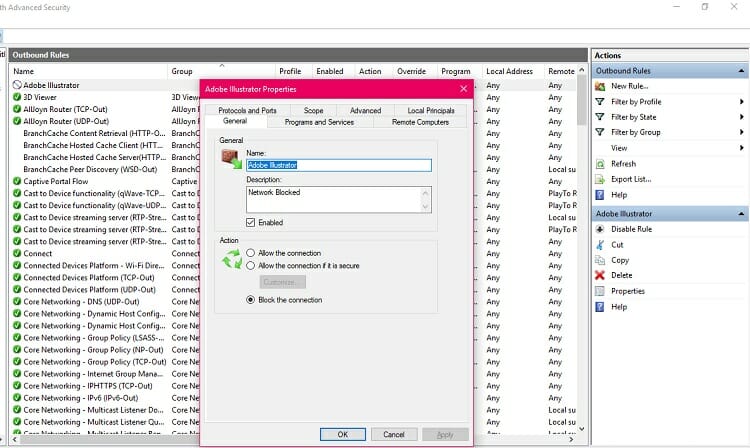Switch to the General tab
This screenshot has width=750, height=448.
pyautogui.click(x=235, y=121)
